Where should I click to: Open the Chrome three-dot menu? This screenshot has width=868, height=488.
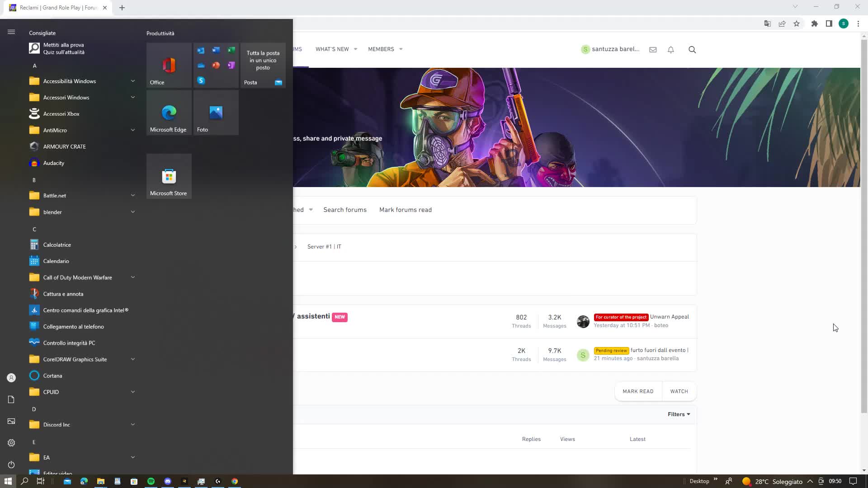point(858,23)
